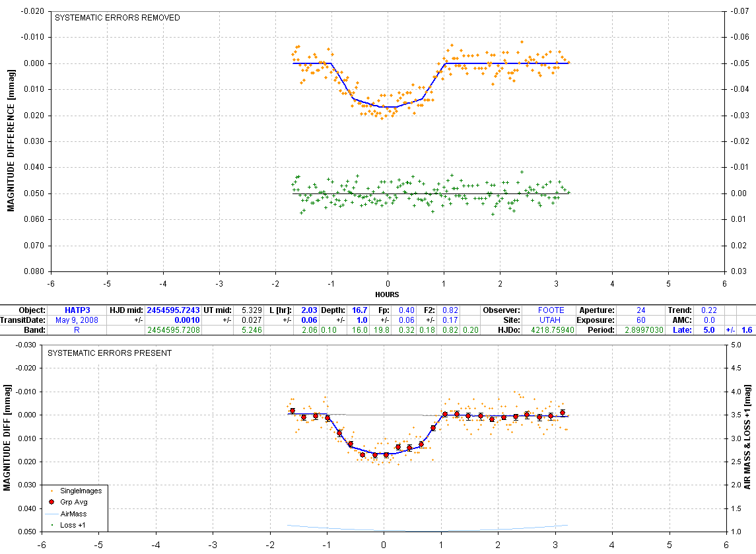
Task: Click the Object: label
Action: 32,310
